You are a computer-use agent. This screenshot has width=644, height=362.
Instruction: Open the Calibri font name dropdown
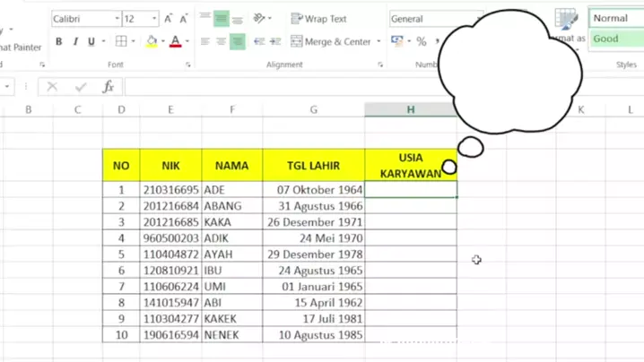click(117, 19)
